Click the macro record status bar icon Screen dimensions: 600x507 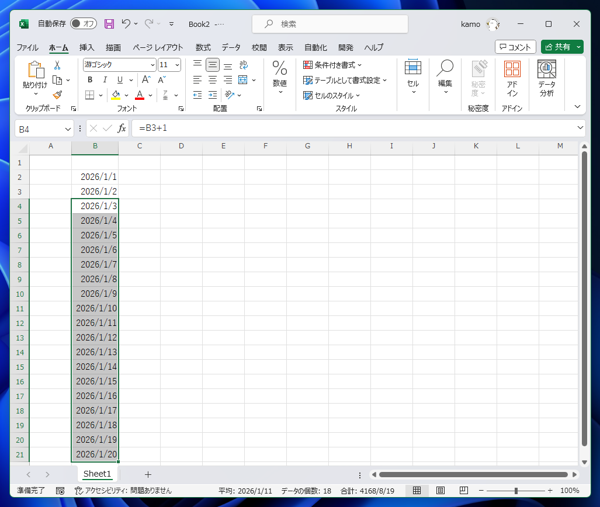(60, 491)
